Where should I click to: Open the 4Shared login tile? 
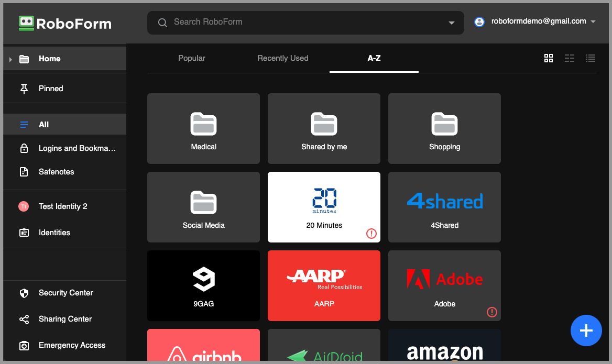pyautogui.click(x=444, y=207)
